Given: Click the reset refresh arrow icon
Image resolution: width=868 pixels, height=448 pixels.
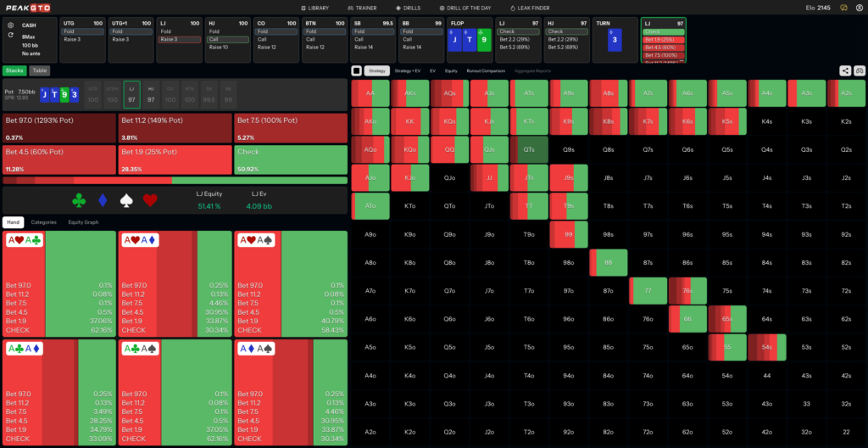Looking at the screenshot, I should (11, 35).
